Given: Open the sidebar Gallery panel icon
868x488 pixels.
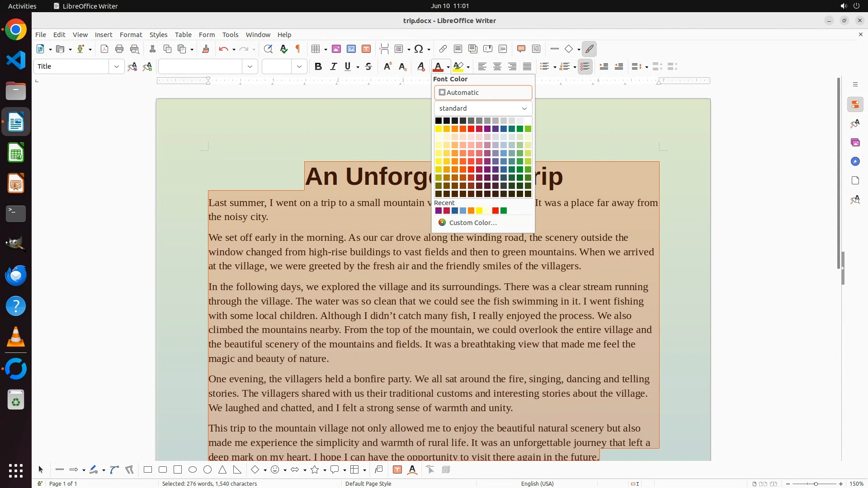Looking at the screenshot, I should tap(855, 143).
